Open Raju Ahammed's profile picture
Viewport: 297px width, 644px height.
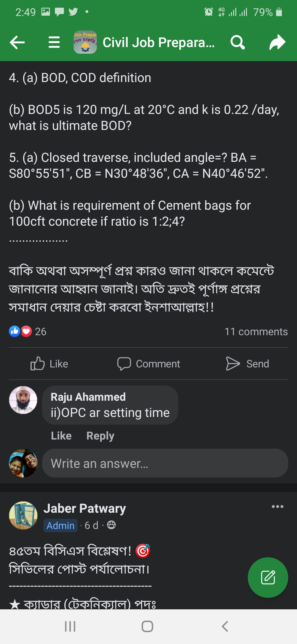coord(23,400)
